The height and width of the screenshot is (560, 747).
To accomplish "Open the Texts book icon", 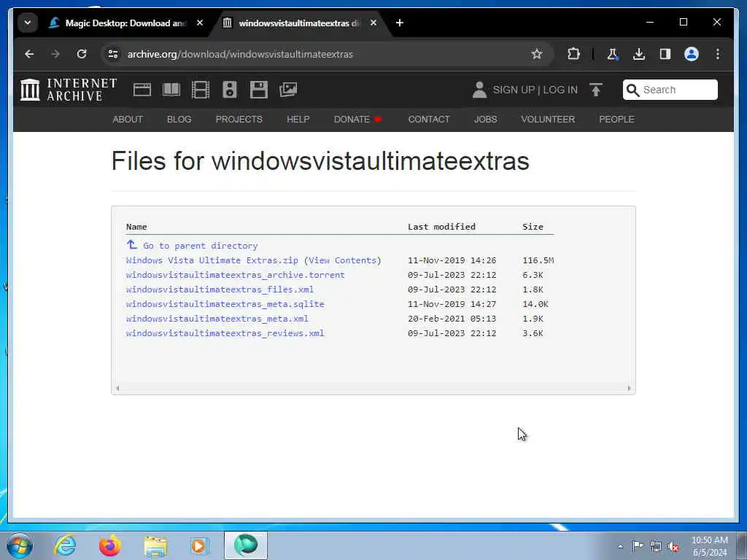I will click(x=171, y=90).
